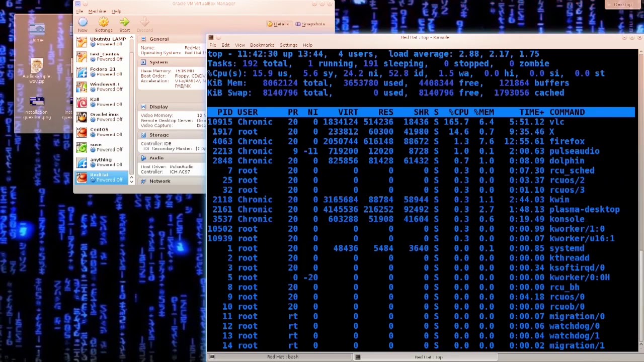The height and width of the screenshot is (362, 644).
Task: Click the vlc process row command
Action: [557, 122]
